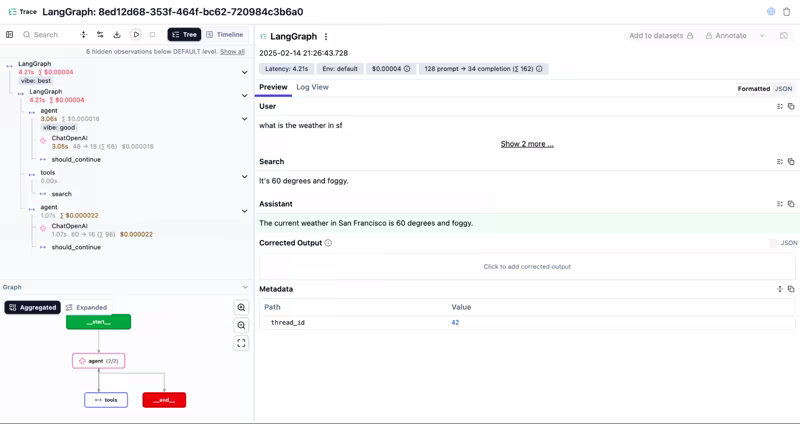Screen dimensions: 800x424
Task: Open the tree view settings sliders icon
Action: point(100,35)
